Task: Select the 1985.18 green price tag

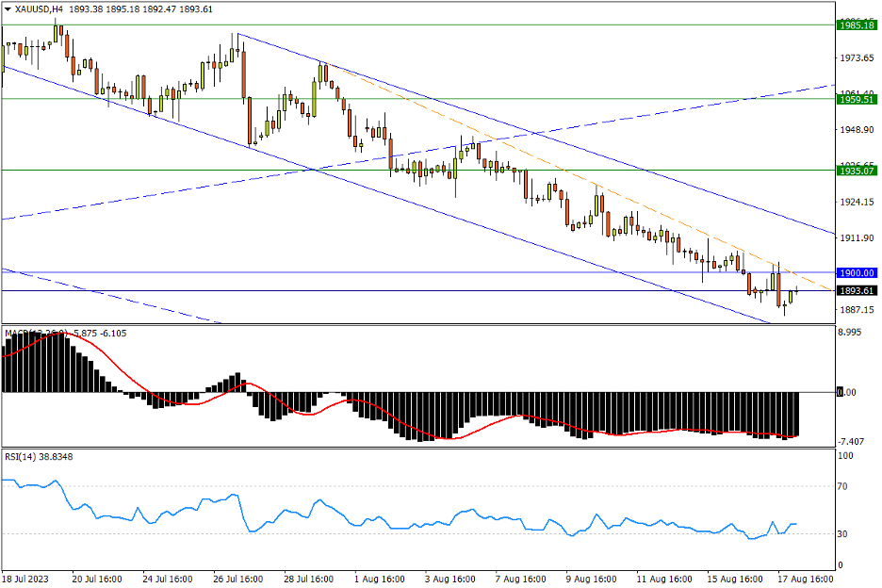Action: click(x=857, y=25)
